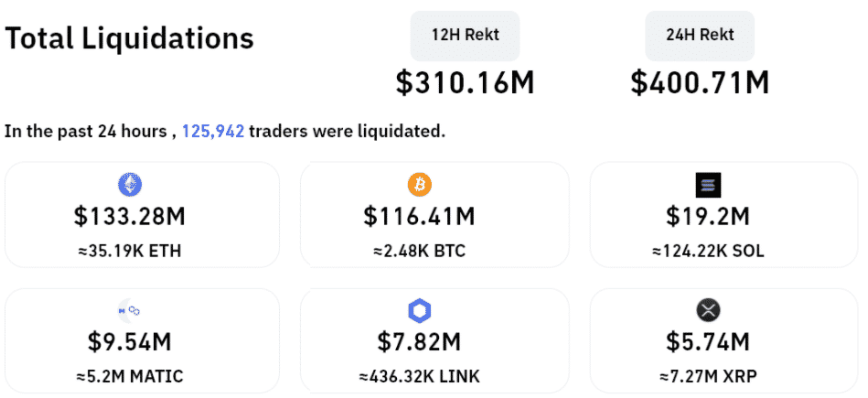Click the $9.54M MATIC liquidation amount

(x=130, y=341)
